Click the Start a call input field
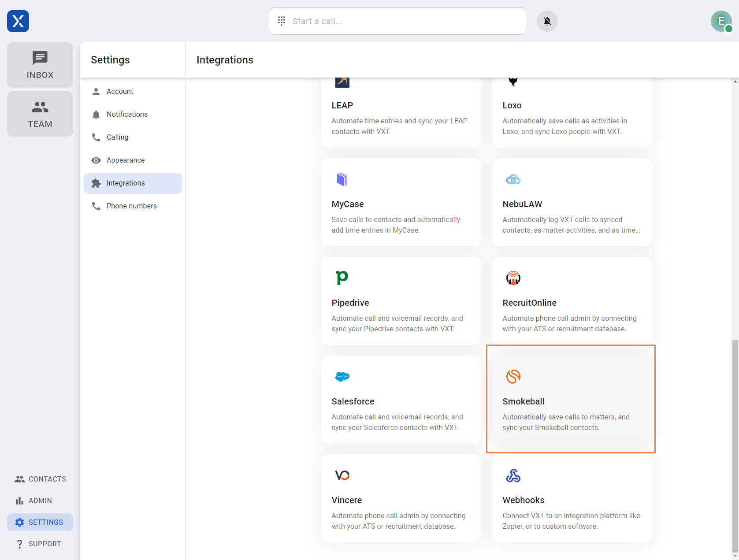The width and height of the screenshot is (739, 560). (397, 21)
